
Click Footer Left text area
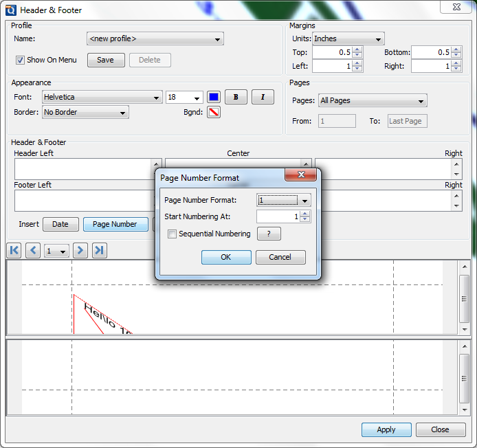pyautogui.click(x=82, y=201)
